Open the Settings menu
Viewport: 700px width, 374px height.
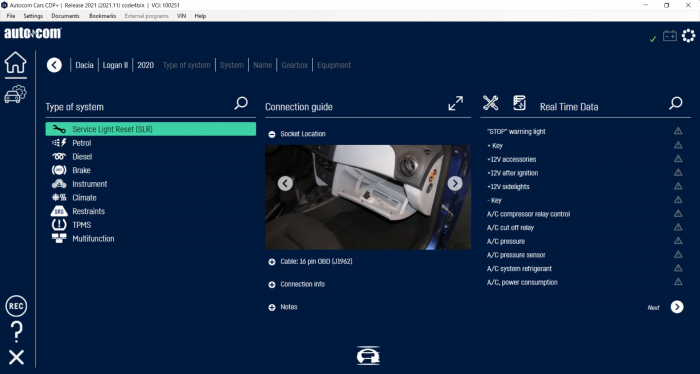(x=33, y=16)
